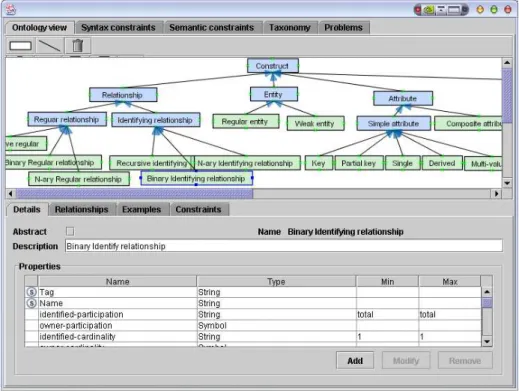Click the Add property button
519x391 pixels.
[x=355, y=361]
